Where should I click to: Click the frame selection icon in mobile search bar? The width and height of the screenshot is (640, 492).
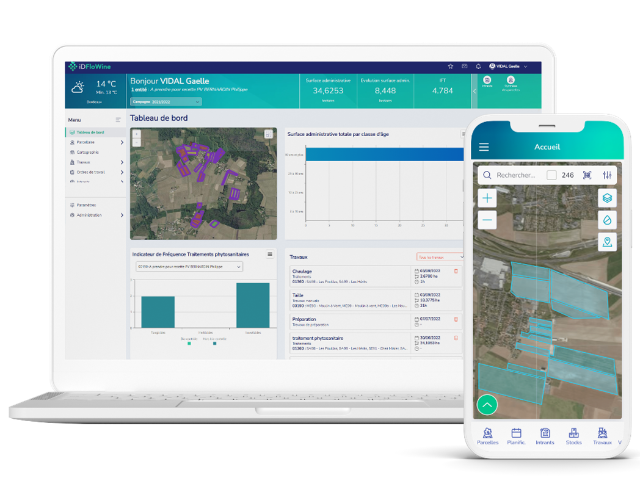click(x=588, y=175)
